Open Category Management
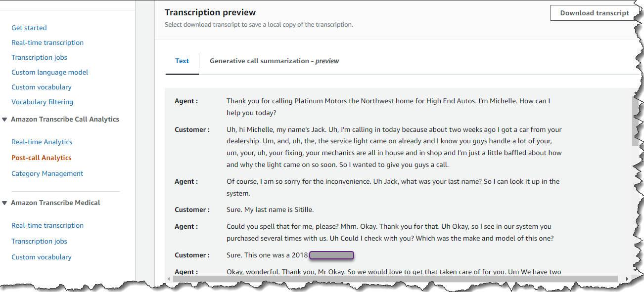This screenshot has height=292, width=644. coord(47,174)
